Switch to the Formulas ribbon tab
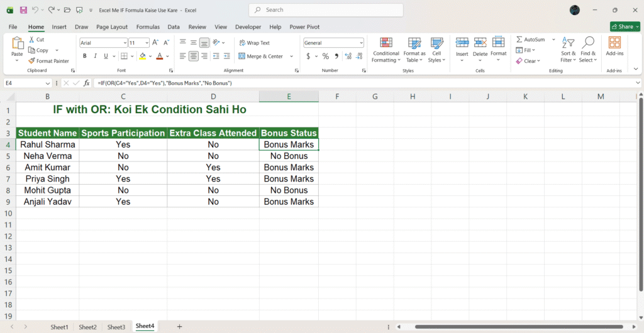644x333 pixels. click(x=148, y=26)
